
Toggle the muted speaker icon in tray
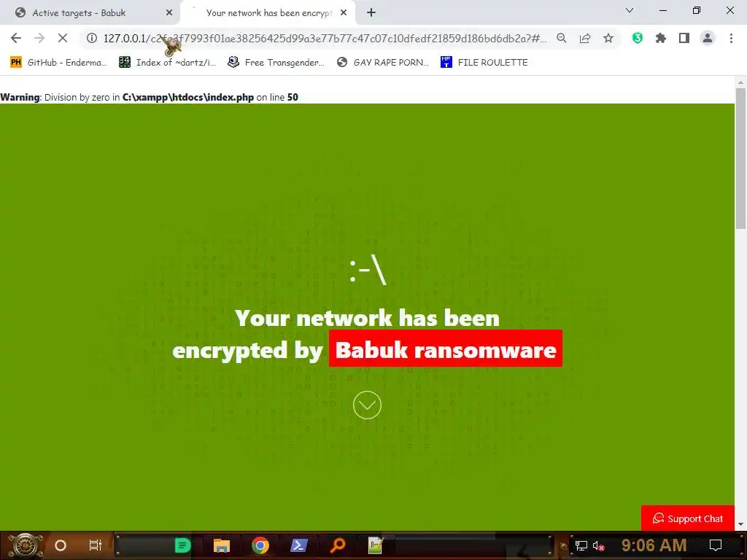(x=598, y=545)
